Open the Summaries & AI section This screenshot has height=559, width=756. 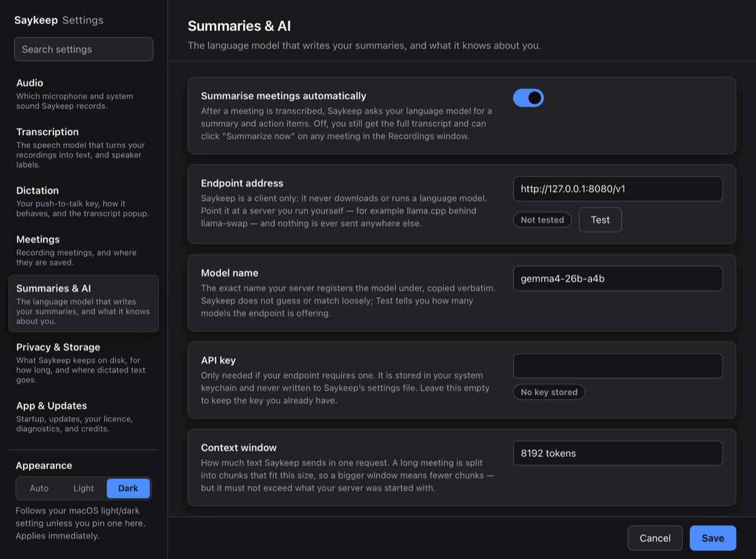(x=84, y=304)
